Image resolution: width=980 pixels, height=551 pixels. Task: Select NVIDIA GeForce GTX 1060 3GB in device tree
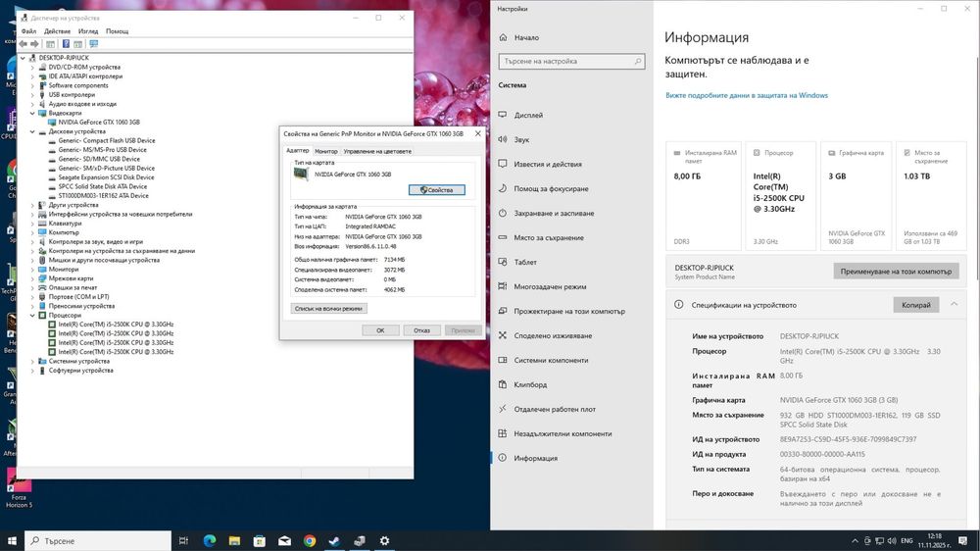click(x=99, y=123)
